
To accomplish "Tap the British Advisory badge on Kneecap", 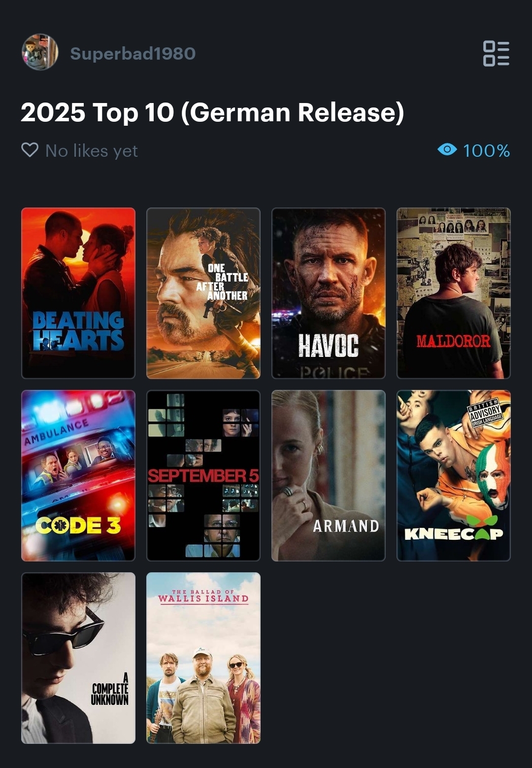I will [x=485, y=412].
